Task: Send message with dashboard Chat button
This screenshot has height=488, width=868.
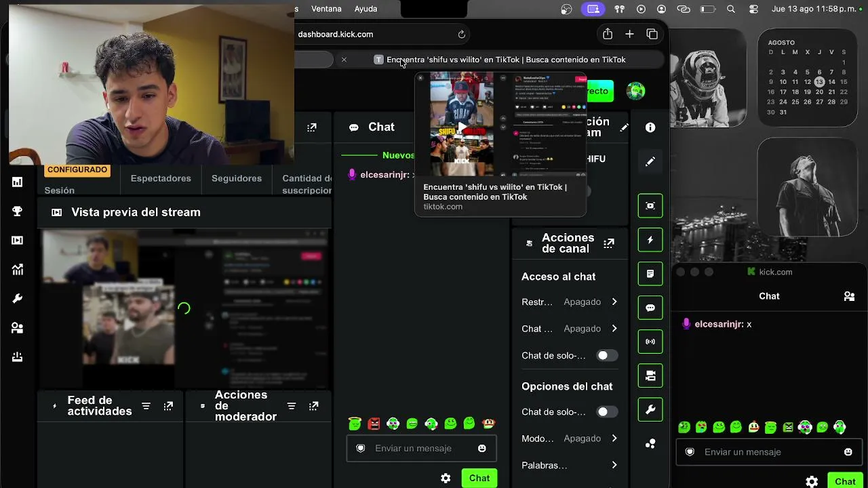Action: (479, 478)
